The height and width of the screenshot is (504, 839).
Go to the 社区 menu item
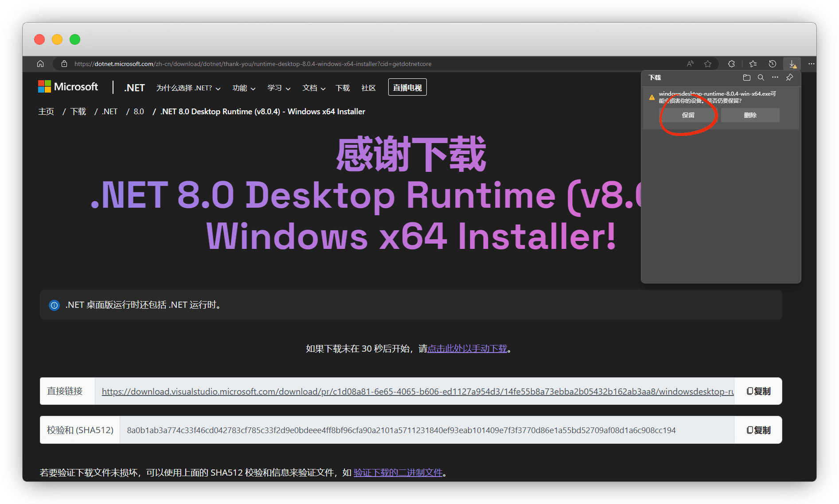[368, 88]
